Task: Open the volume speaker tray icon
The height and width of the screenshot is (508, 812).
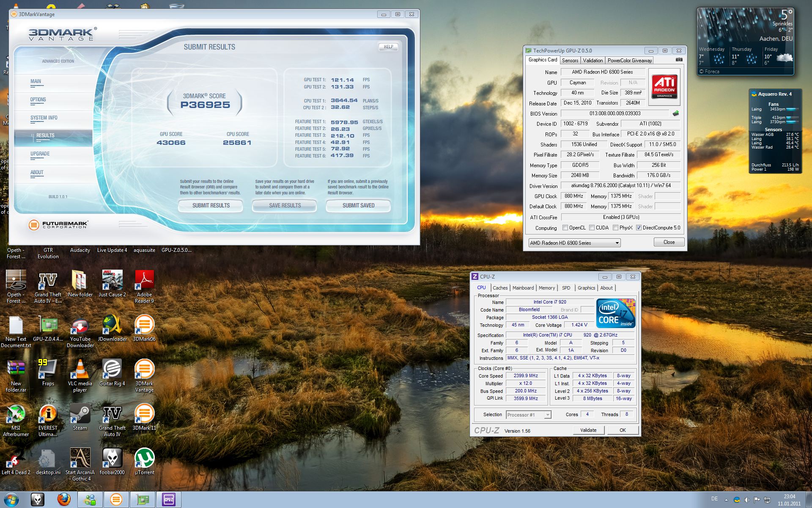Action: 747,500
